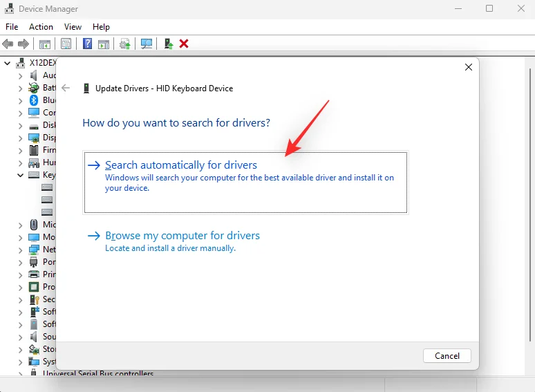Screen dimensions: 535x392
Task: Click the Back arrow in Device Manager toolbar
Action: (8, 44)
